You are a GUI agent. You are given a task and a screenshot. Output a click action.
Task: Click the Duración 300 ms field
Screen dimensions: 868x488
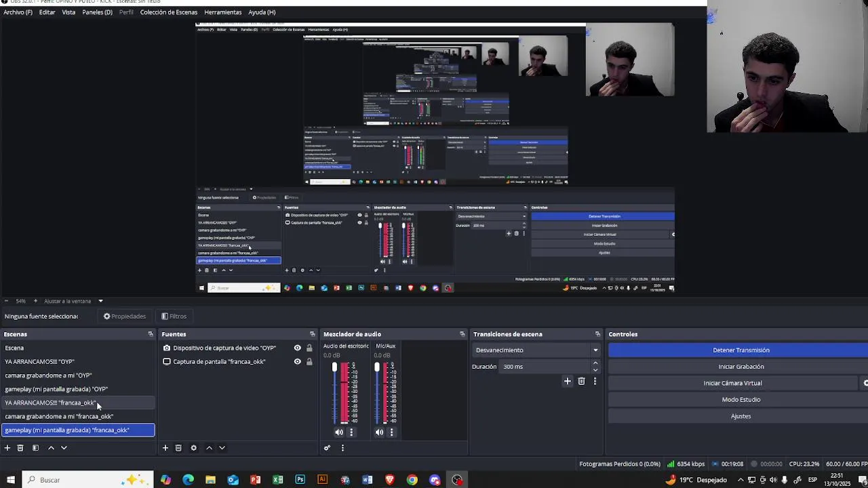(x=545, y=367)
